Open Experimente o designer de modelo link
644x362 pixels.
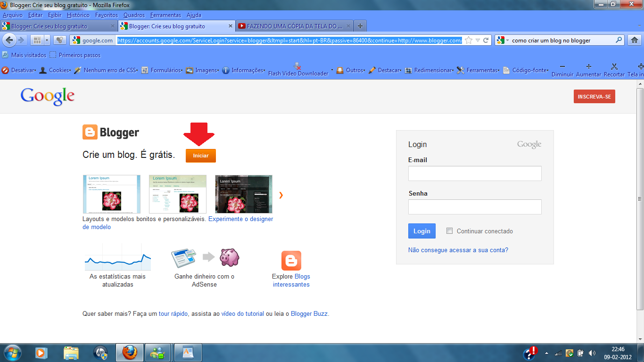178,223
